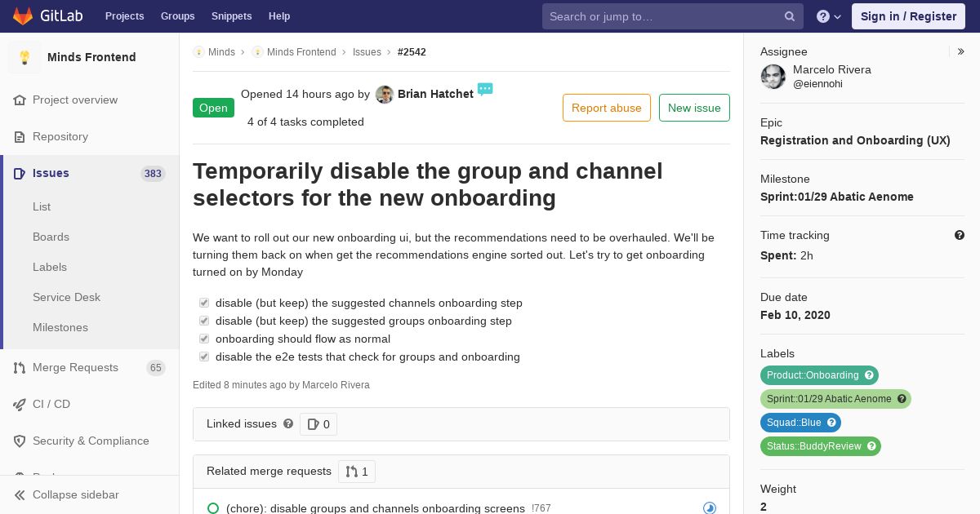Open the Service Desk submenu item
This screenshot has width=980, height=514.
66,297
